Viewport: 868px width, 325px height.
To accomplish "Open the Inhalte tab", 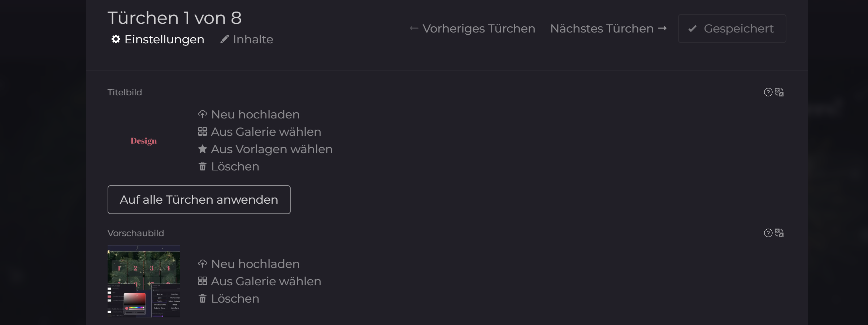I will tap(253, 39).
